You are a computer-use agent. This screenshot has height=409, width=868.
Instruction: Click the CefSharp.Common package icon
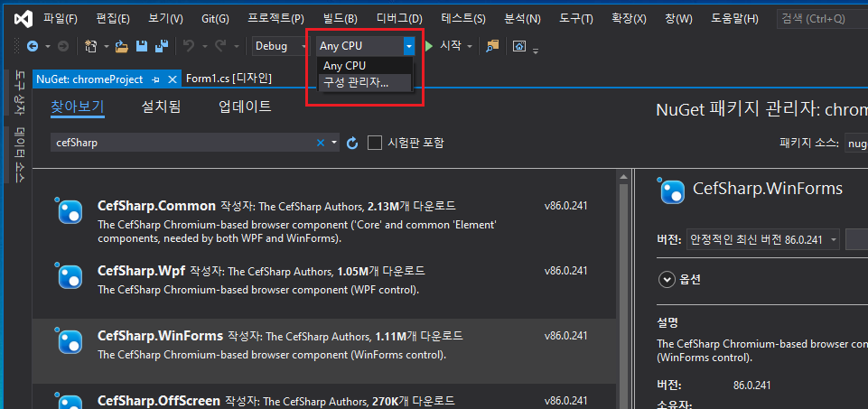pyautogui.click(x=70, y=211)
